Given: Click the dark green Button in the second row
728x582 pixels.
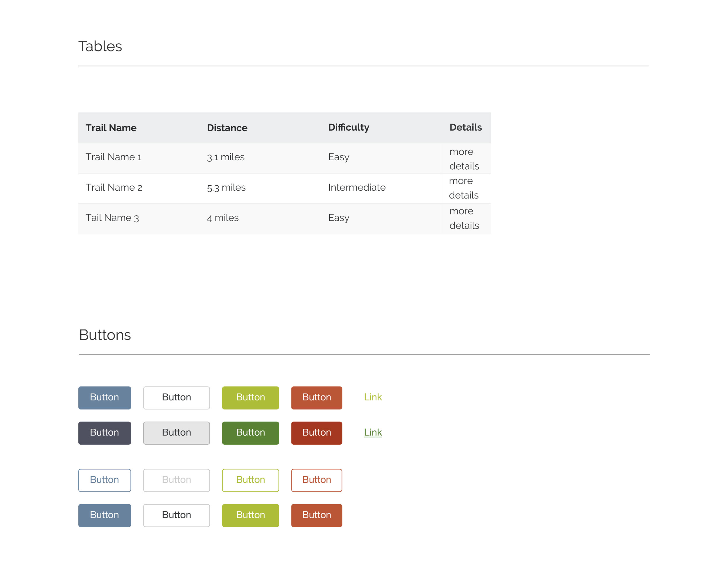Looking at the screenshot, I should coord(250,433).
